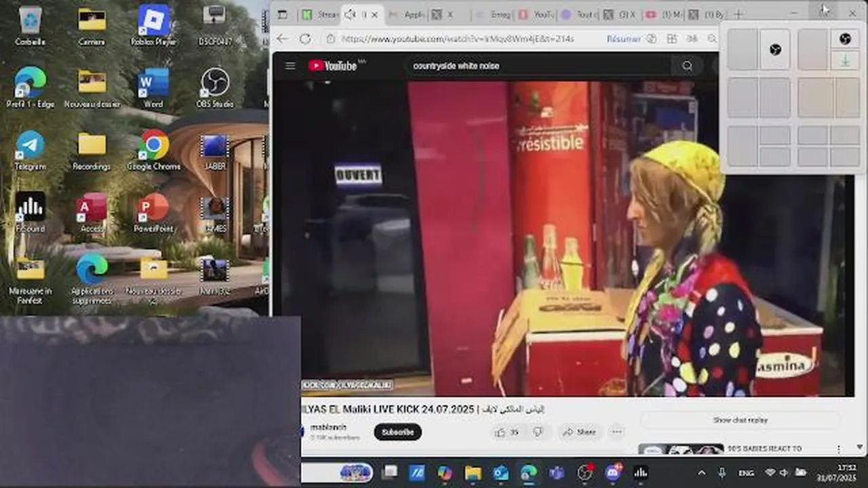Screen dimensions: 868x488
Task: Launch Google Chrome desktop shortcut
Action: pyautogui.click(x=153, y=150)
